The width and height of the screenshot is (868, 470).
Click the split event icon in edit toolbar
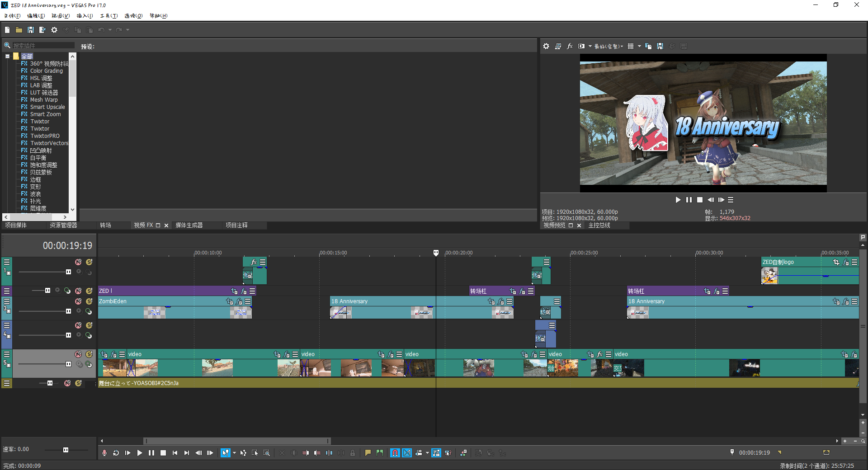coord(329,453)
